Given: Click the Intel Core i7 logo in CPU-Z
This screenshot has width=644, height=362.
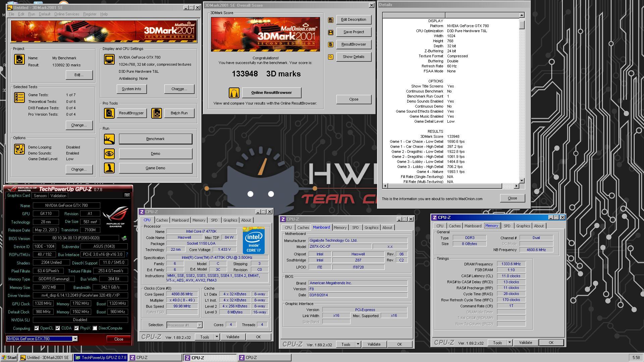Looking at the screenshot, I should pos(254,240).
